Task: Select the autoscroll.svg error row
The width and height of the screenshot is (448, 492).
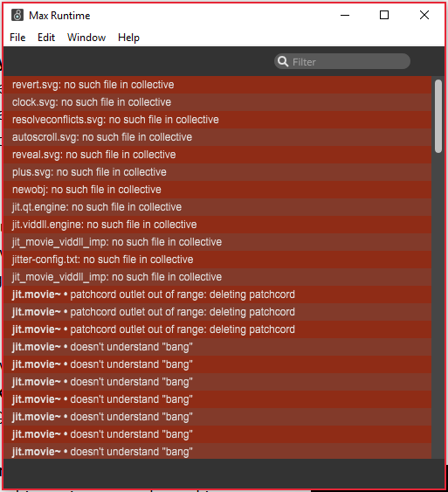Action: point(217,137)
